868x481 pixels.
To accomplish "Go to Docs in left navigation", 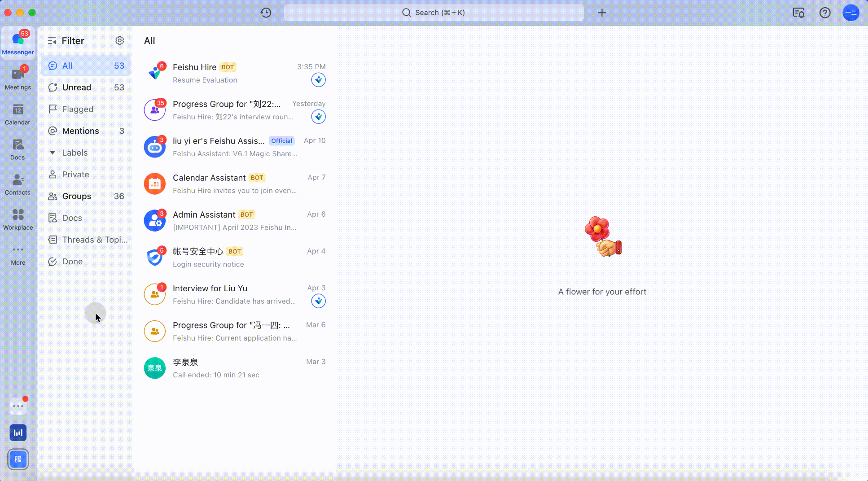I will click(x=18, y=149).
